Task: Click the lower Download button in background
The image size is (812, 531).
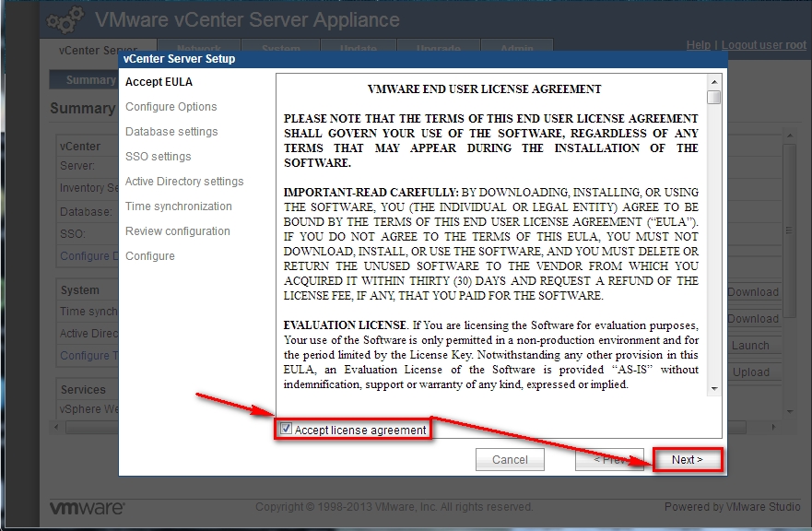Action: point(755,319)
